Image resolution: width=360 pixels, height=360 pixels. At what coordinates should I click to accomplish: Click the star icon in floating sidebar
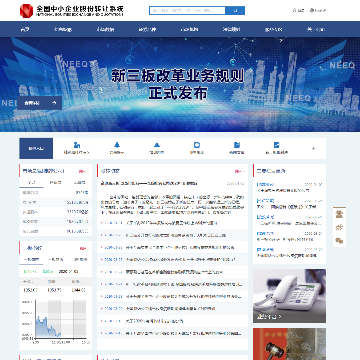pos(339,227)
